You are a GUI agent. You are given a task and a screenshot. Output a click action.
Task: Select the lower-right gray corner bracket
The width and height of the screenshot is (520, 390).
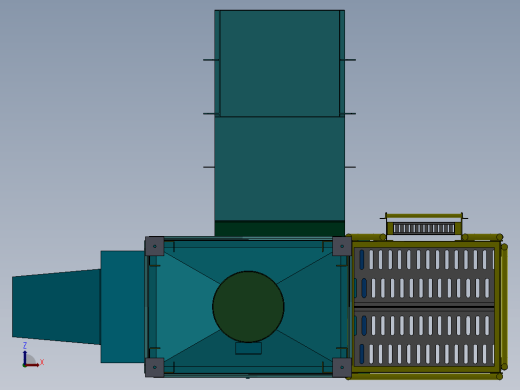coord(342,368)
